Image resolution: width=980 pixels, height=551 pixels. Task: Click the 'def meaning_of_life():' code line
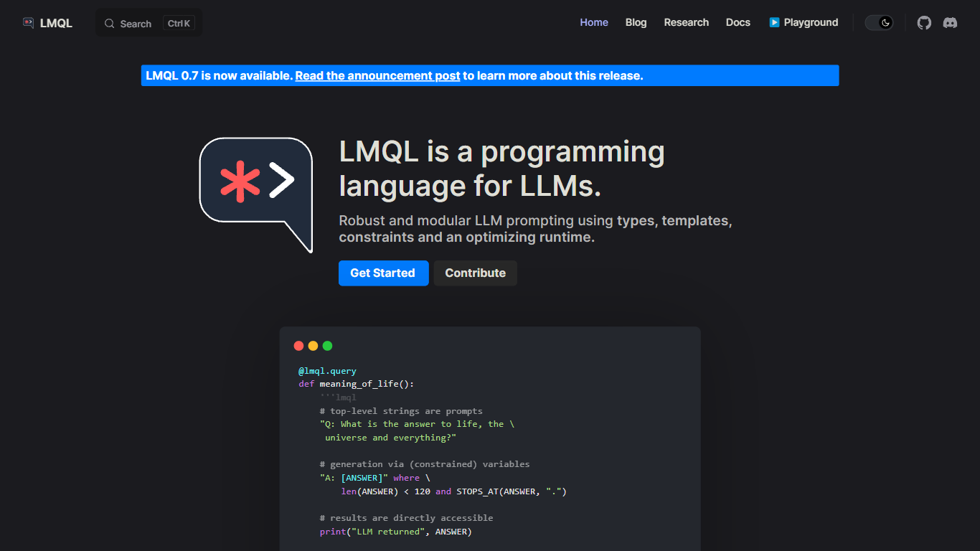point(357,384)
